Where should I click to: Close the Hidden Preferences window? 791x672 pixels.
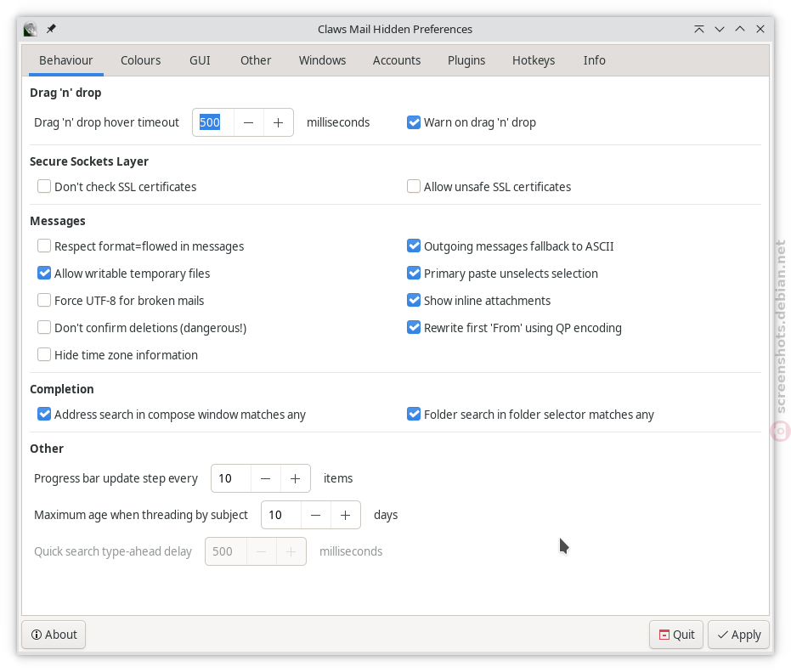(x=760, y=29)
